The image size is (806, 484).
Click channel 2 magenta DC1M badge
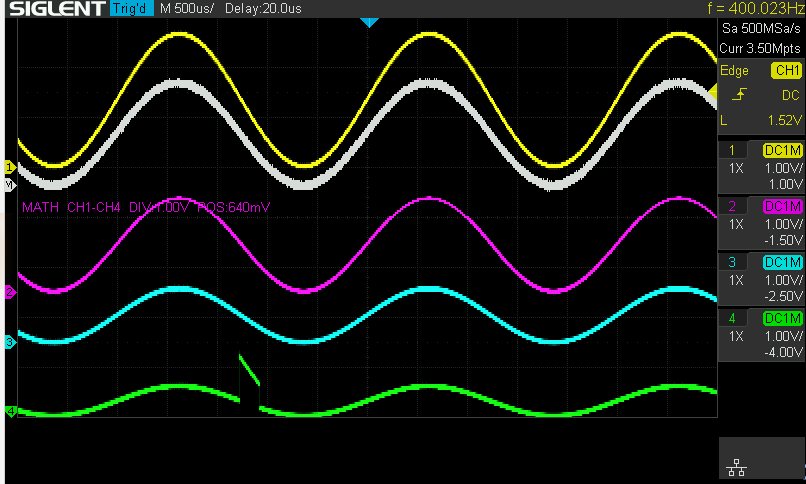coord(782,206)
